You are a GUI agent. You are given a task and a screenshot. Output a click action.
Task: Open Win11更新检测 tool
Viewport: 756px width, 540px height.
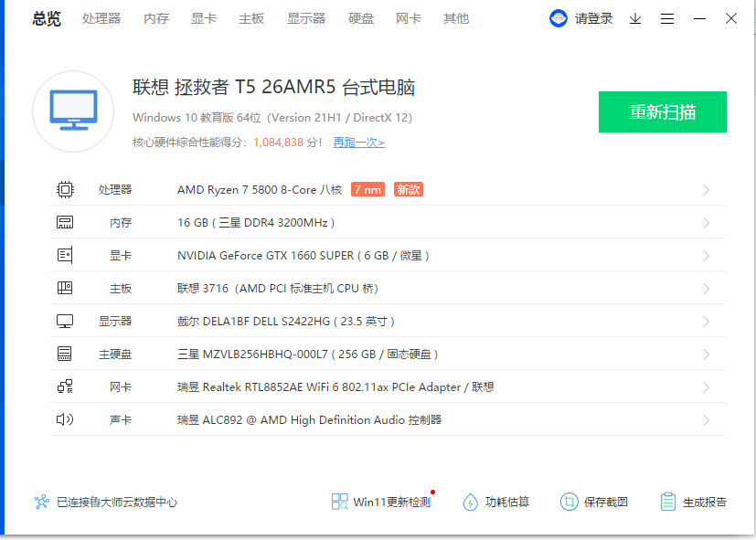click(381, 502)
